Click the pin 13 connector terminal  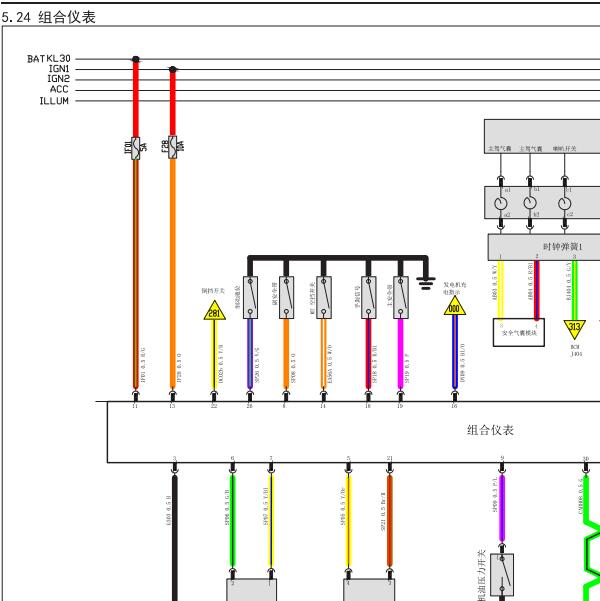point(173,395)
